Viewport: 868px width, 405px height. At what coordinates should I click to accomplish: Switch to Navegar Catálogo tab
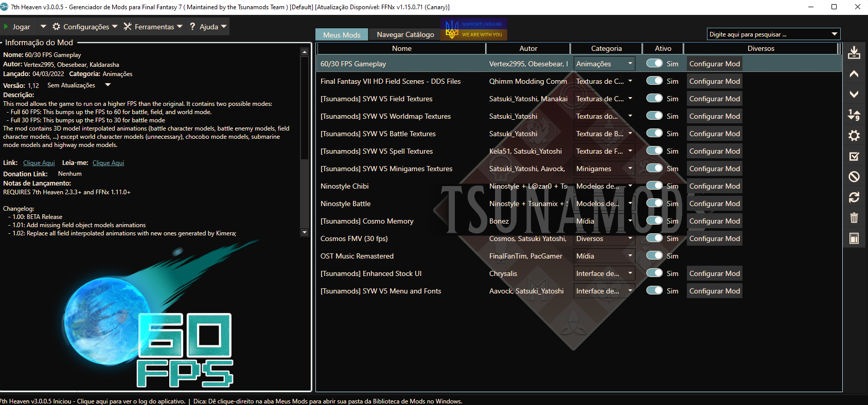point(405,34)
